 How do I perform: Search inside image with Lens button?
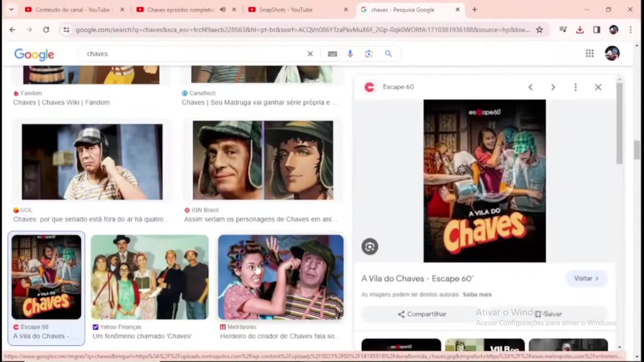(x=370, y=246)
